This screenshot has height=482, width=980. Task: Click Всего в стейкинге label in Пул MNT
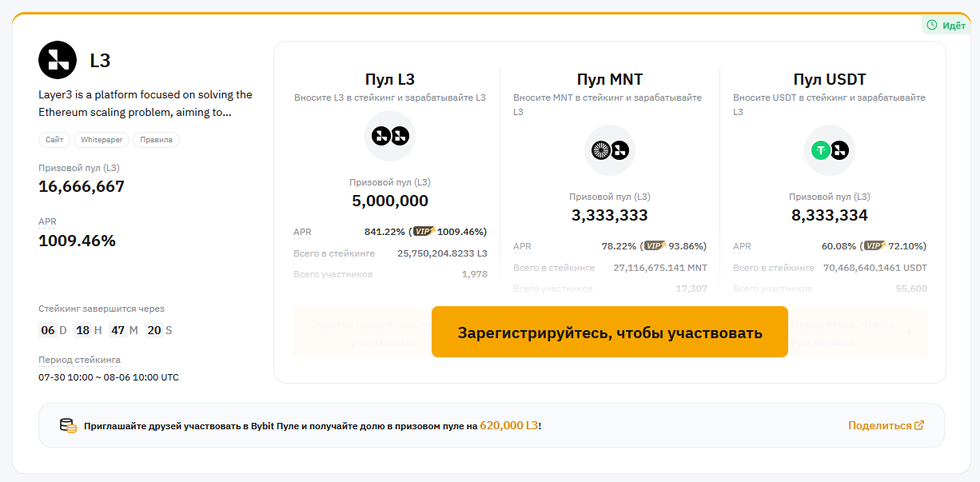tap(554, 268)
